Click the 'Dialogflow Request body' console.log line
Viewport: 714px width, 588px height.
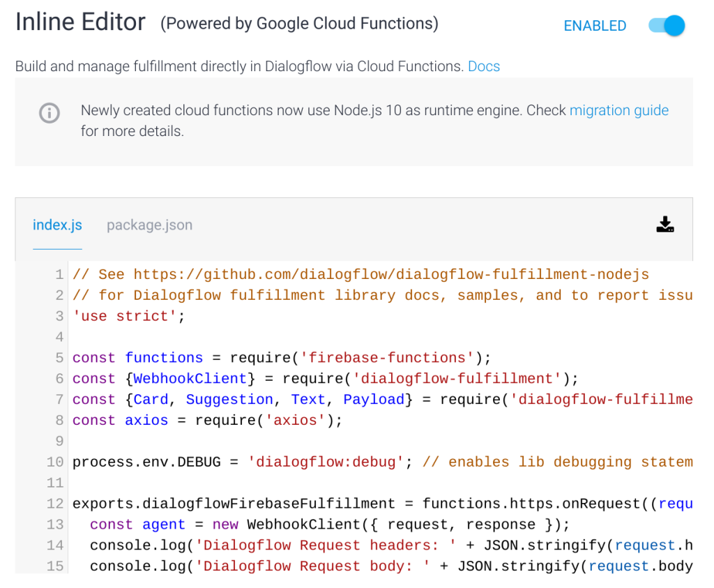(x=391, y=566)
